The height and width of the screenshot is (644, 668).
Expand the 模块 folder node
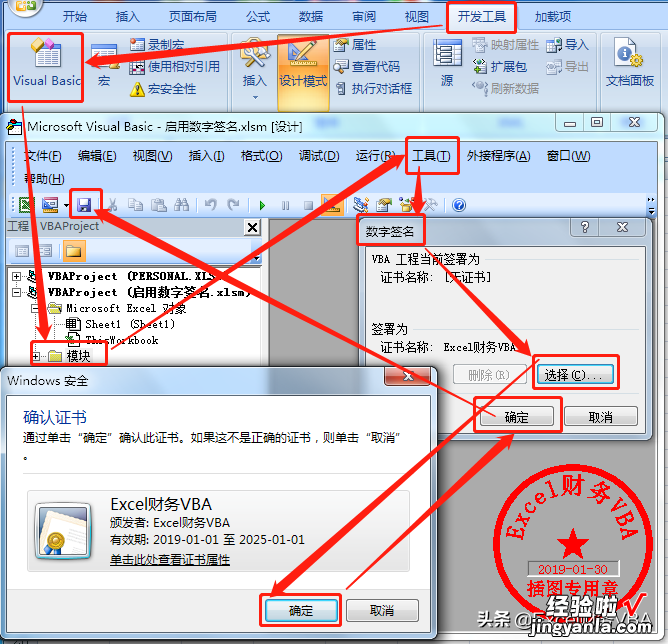(x=36, y=356)
